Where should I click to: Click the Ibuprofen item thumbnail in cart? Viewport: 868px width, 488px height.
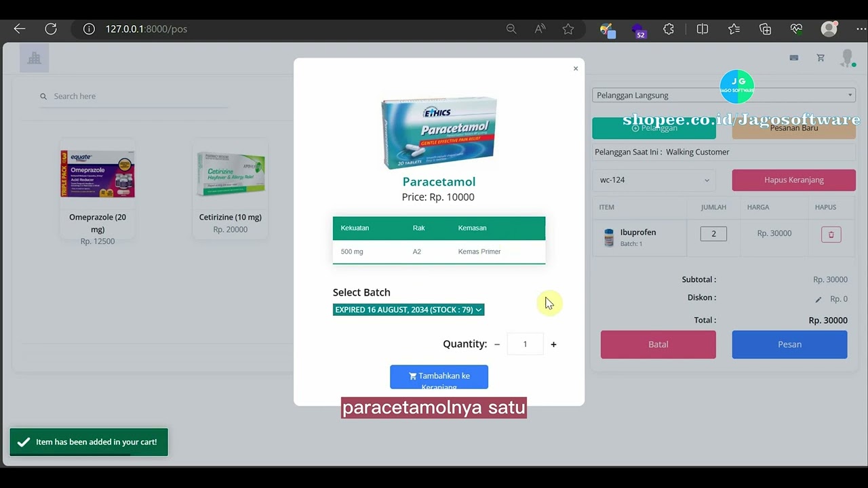pyautogui.click(x=608, y=237)
